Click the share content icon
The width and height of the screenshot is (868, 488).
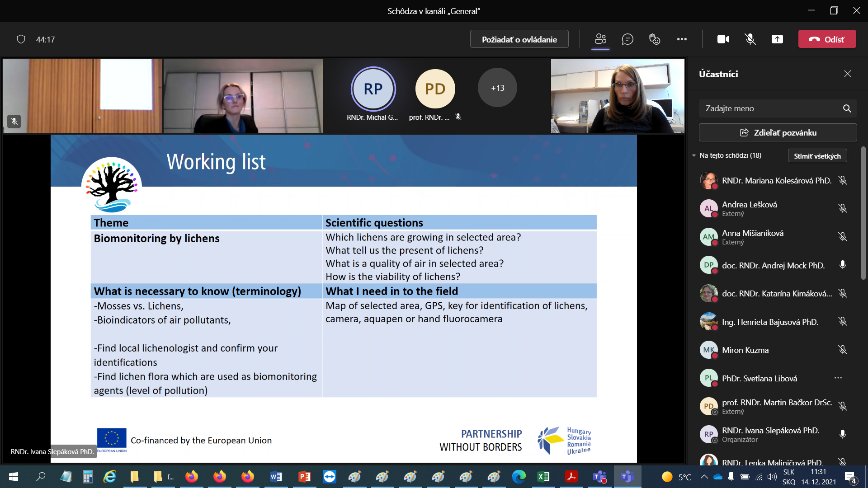[777, 39]
